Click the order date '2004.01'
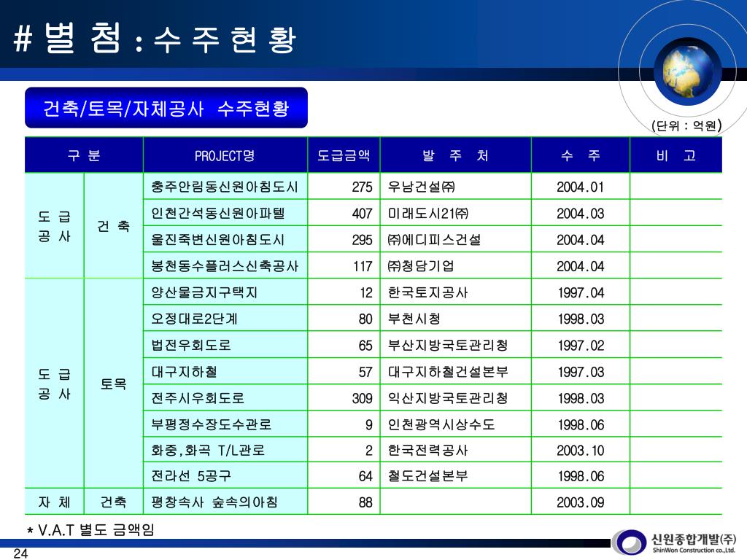The height and width of the screenshot is (560, 747). (580, 187)
